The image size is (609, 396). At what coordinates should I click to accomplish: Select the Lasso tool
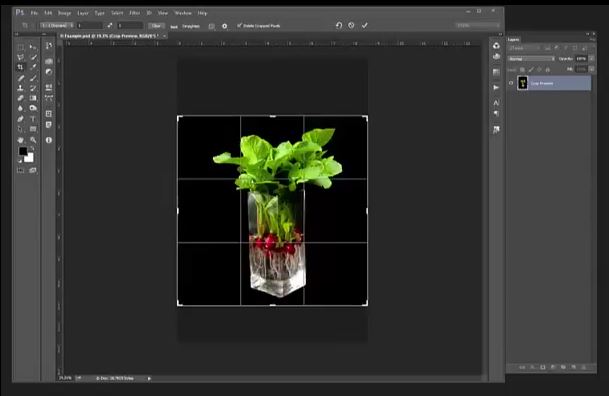click(21, 57)
